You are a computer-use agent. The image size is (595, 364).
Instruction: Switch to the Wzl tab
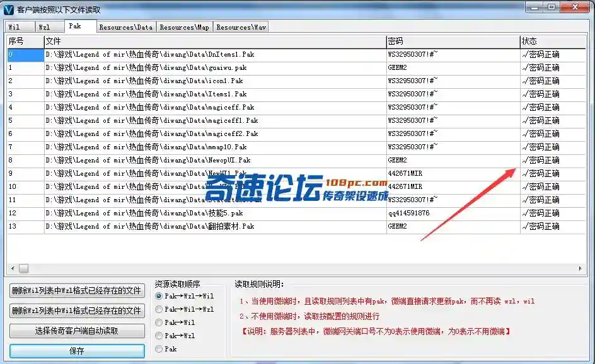point(50,27)
